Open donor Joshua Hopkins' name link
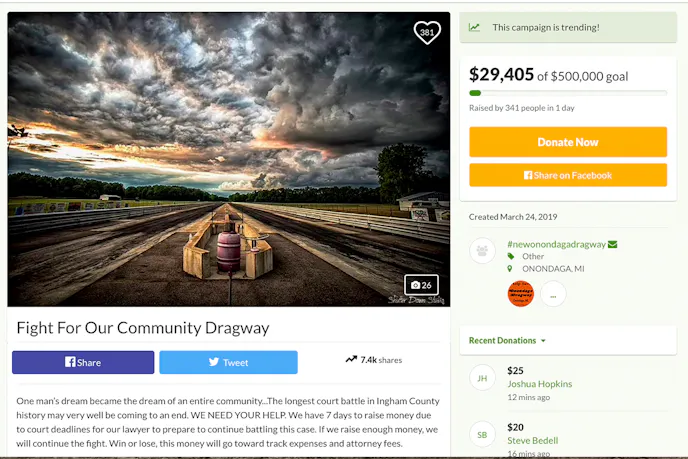The width and height of the screenshot is (688, 459). [x=540, y=384]
